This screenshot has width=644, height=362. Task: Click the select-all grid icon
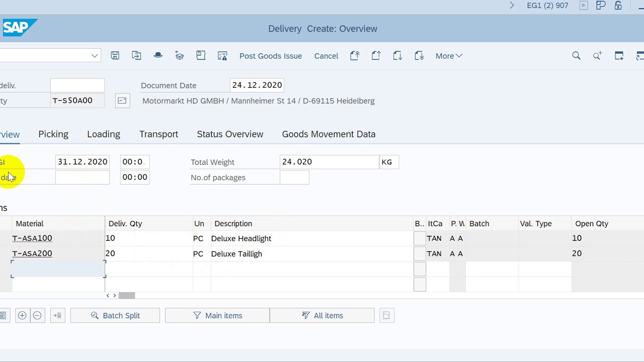pos(3,315)
